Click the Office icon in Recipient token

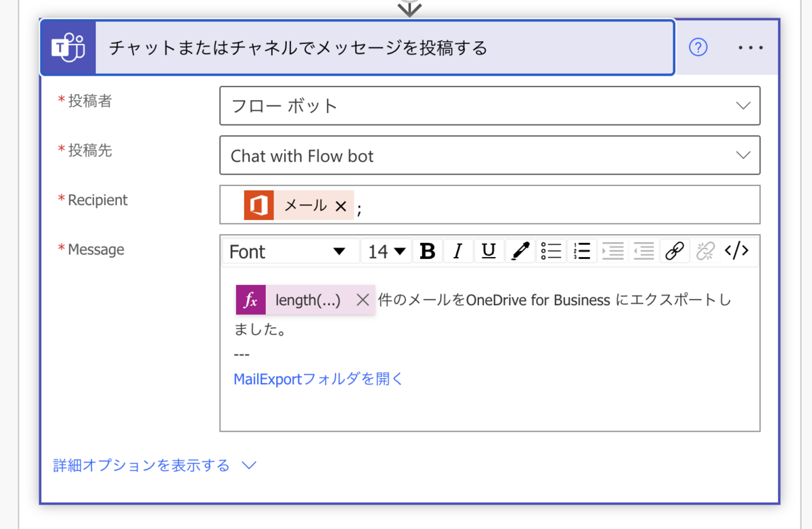[258, 205]
